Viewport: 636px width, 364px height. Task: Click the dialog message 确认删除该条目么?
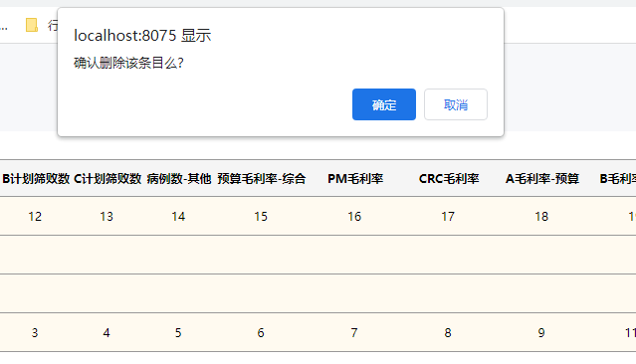[x=128, y=64]
